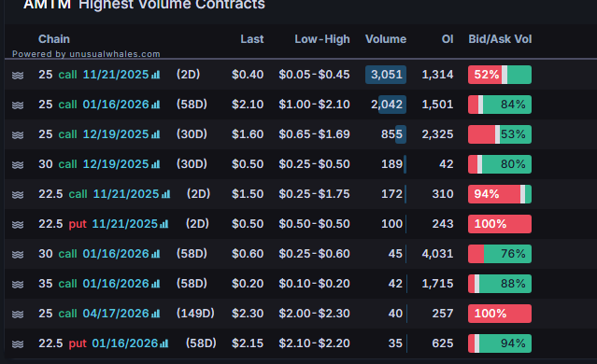Click flow icon for 22.5 put 11/21/2025 row
Image resolution: width=597 pixels, height=364 pixels.
(18, 224)
